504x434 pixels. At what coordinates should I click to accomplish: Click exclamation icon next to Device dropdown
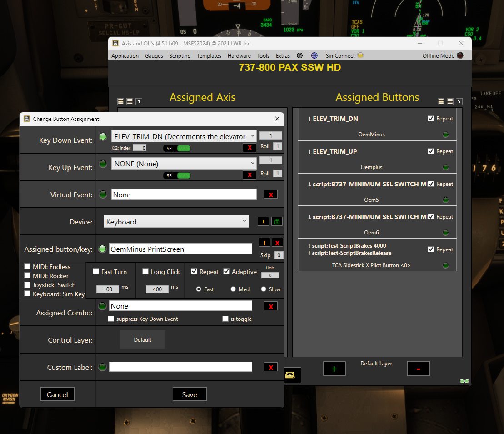click(263, 221)
